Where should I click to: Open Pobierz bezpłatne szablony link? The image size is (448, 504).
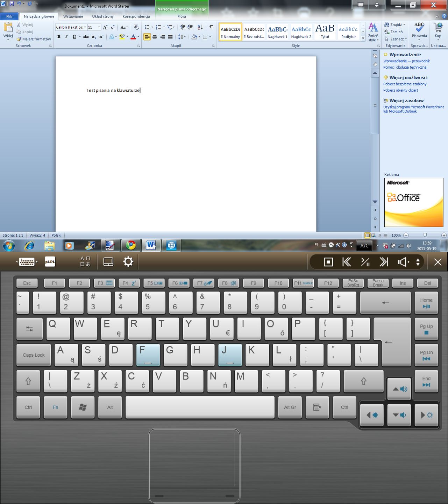(405, 84)
